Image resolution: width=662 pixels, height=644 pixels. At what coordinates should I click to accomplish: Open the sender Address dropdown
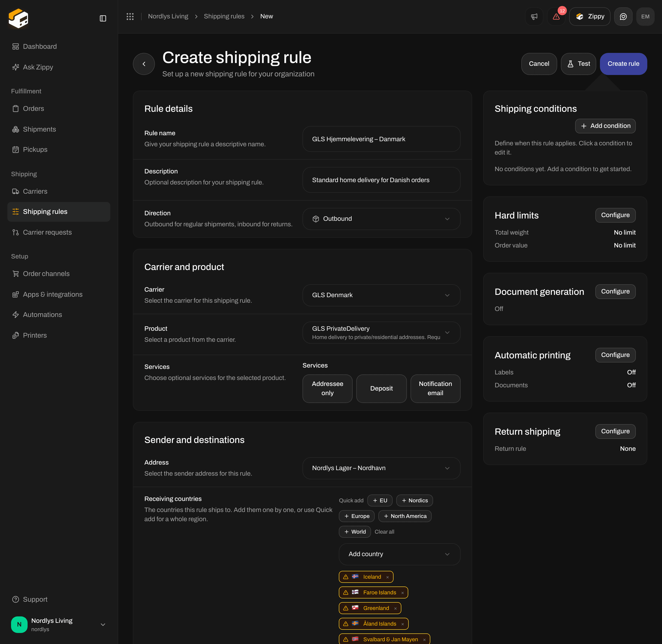[381, 468]
